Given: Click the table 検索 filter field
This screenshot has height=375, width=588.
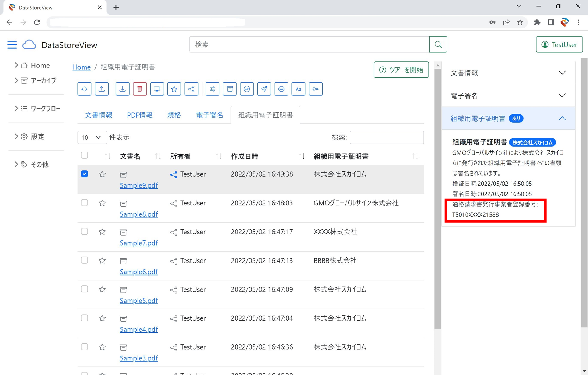Looking at the screenshot, I should pyautogui.click(x=386, y=138).
